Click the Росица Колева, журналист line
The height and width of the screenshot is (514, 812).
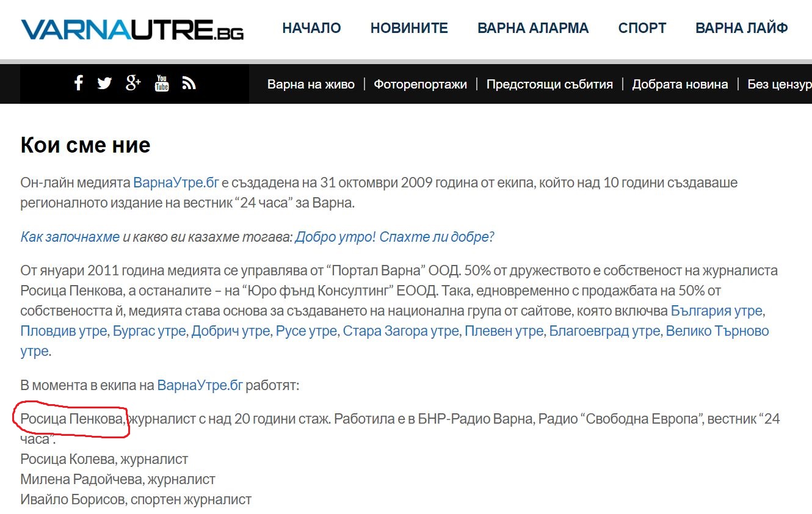(x=104, y=458)
